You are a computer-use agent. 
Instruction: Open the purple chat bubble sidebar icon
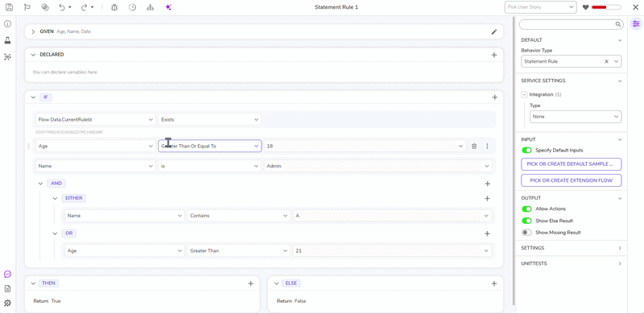pyautogui.click(x=7, y=274)
